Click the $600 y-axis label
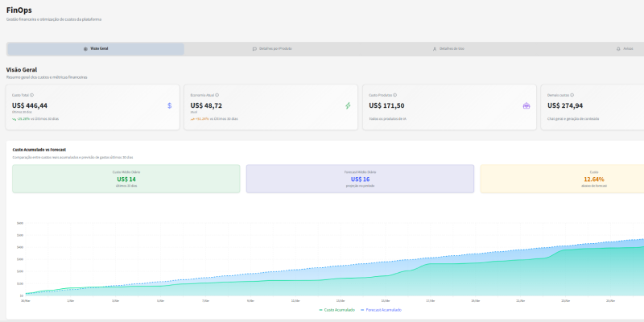The height and width of the screenshot is (322, 644). pos(19,224)
